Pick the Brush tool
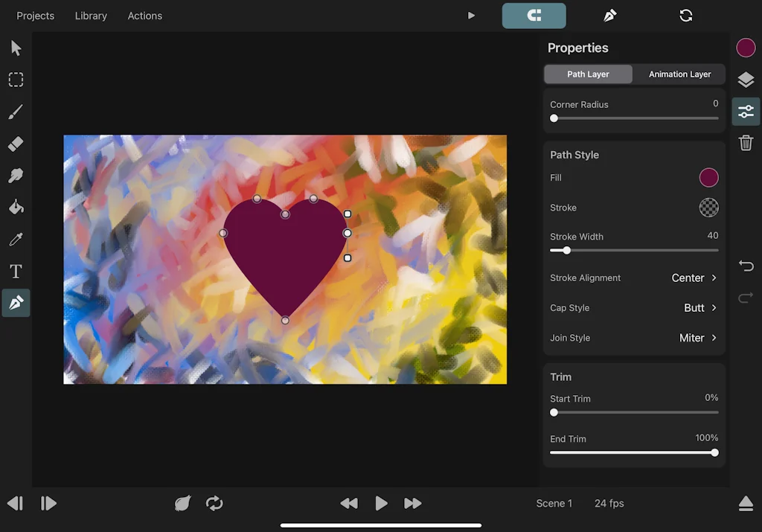The image size is (762, 532). [16, 112]
